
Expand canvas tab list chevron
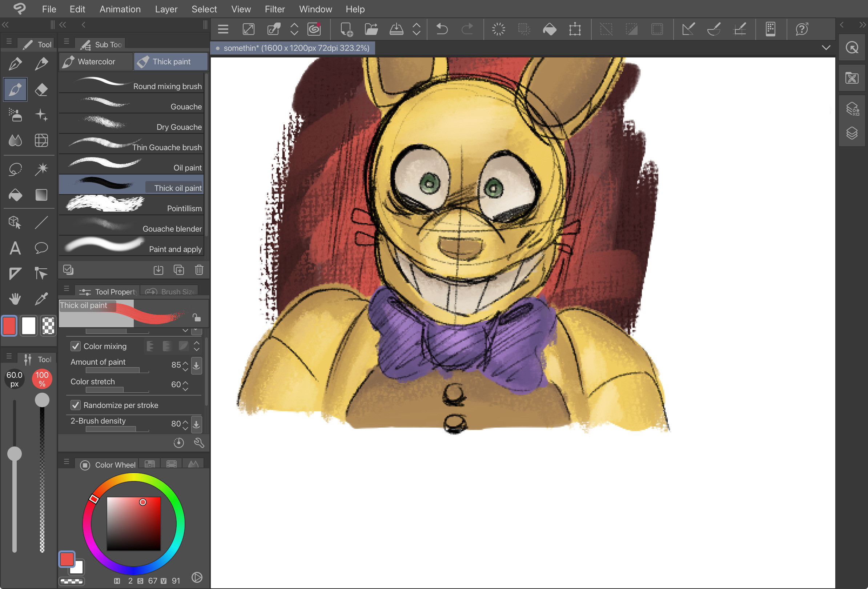[826, 48]
